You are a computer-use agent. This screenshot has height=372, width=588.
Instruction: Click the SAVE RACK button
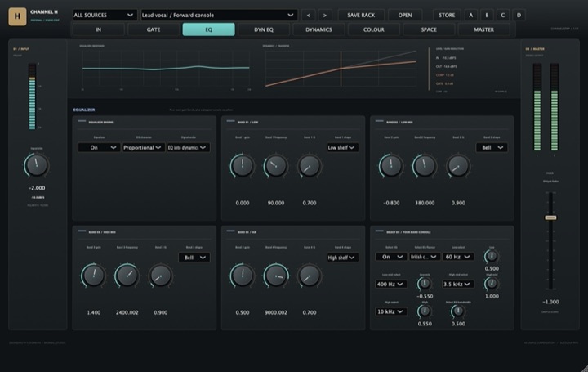(x=361, y=16)
